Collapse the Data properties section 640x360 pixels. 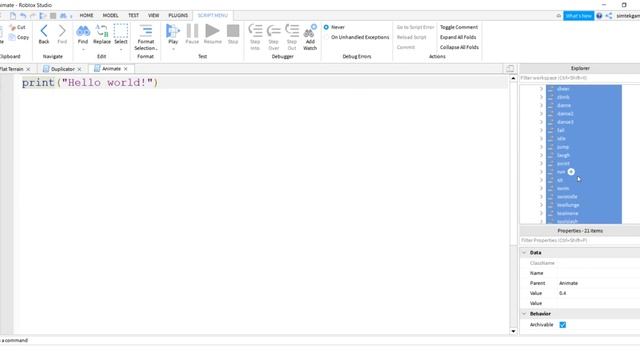tap(524, 253)
